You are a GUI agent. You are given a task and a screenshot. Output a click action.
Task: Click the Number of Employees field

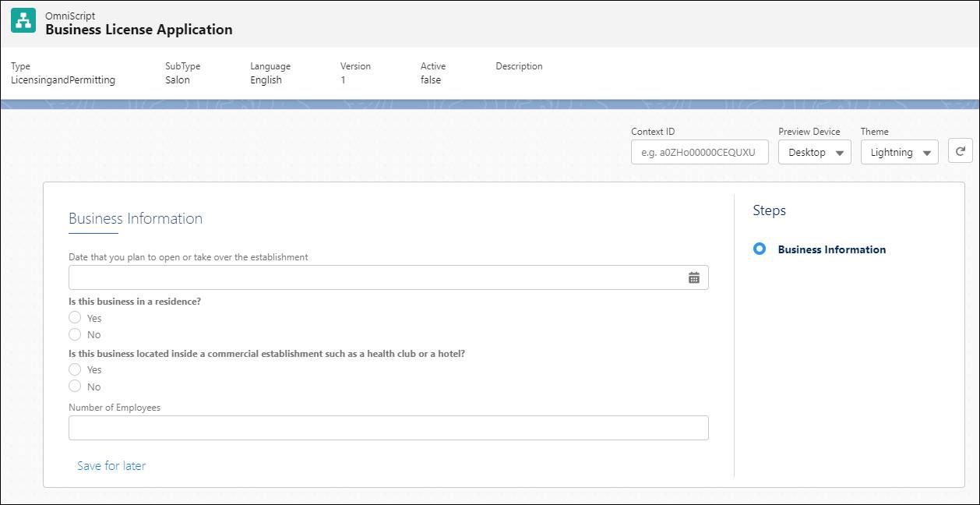388,427
